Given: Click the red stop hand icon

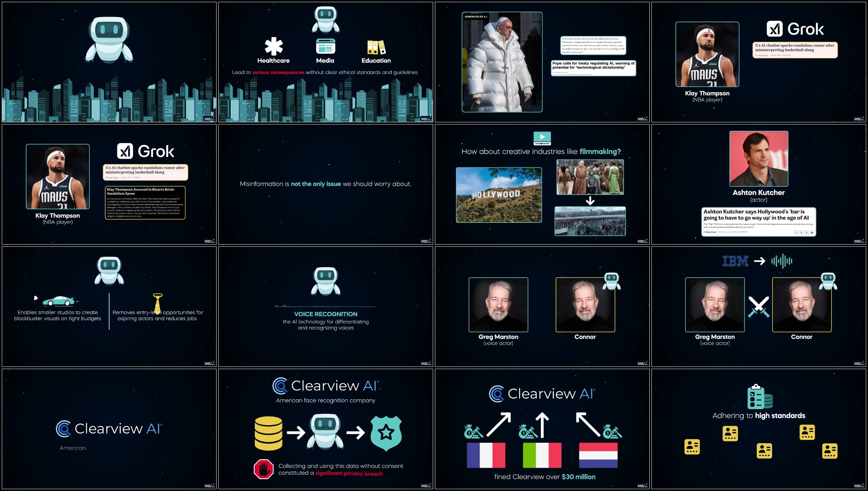Looking at the screenshot, I should [x=264, y=469].
